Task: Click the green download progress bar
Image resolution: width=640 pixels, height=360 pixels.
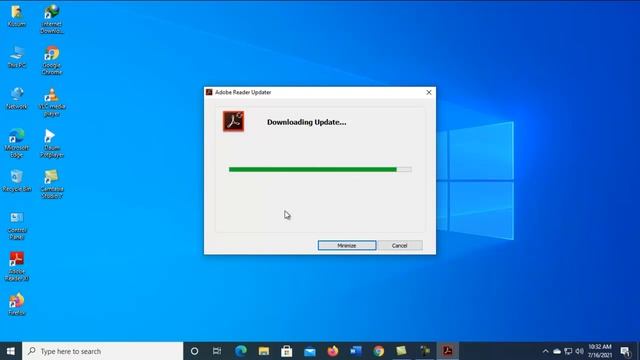Action: [x=320, y=169]
